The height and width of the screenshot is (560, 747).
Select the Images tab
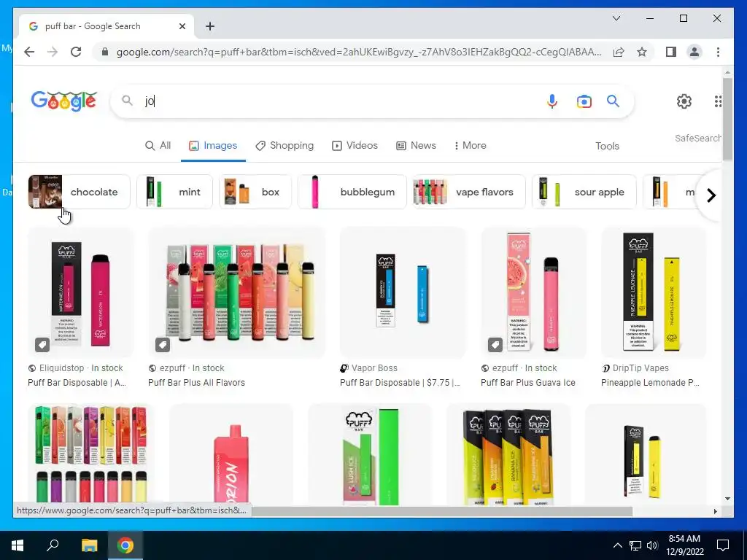[213, 145]
